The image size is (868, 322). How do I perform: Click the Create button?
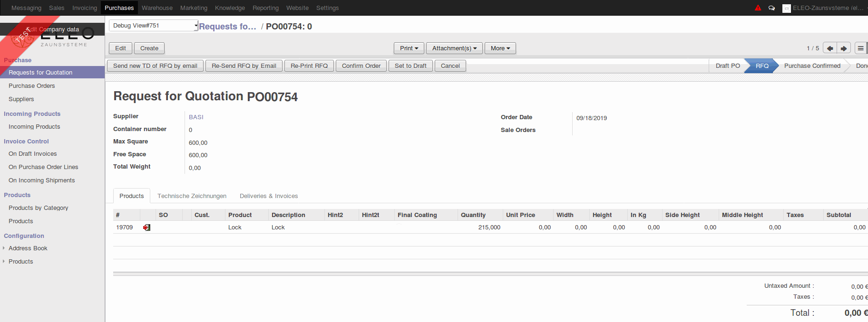point(149,48)
